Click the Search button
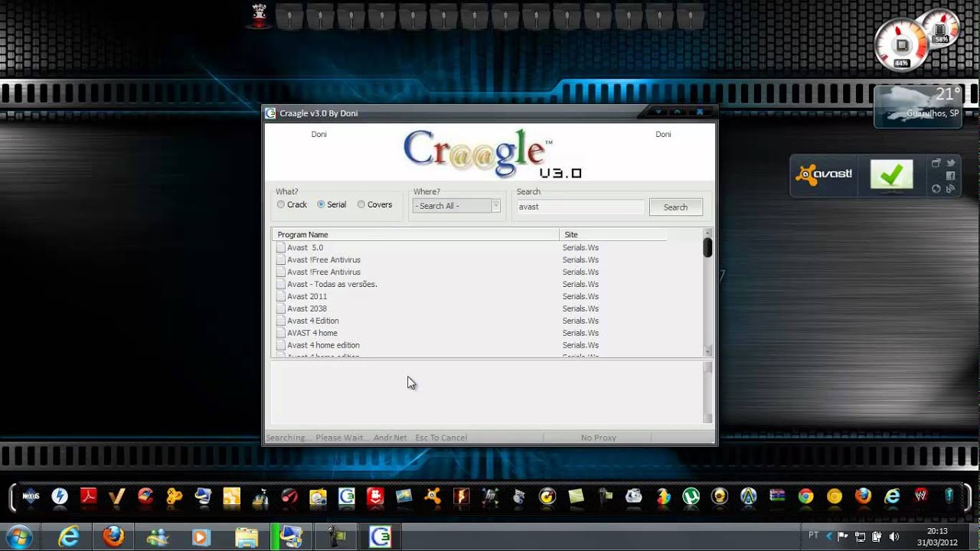 tap(675, 207)
